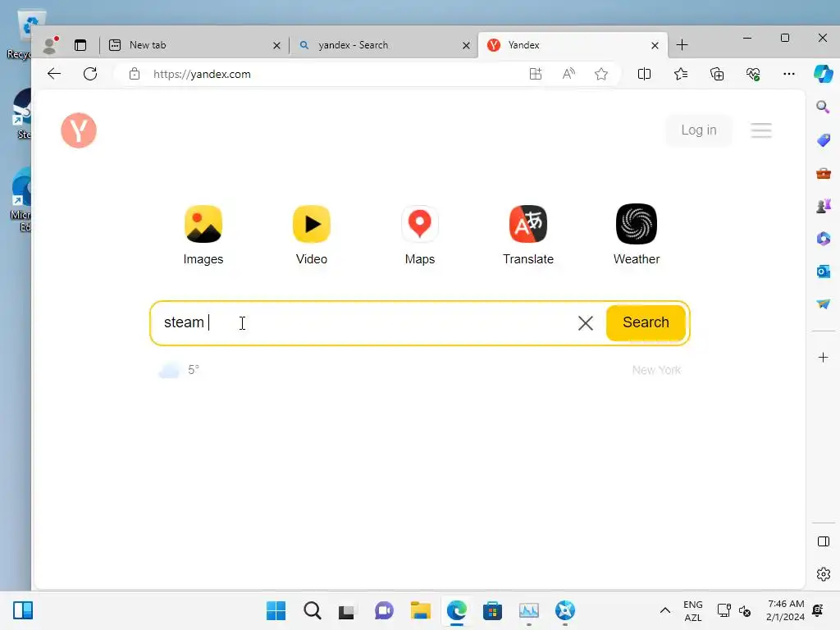
Task: Open the app available icon in address bar
Action: (x=535, y=74)
